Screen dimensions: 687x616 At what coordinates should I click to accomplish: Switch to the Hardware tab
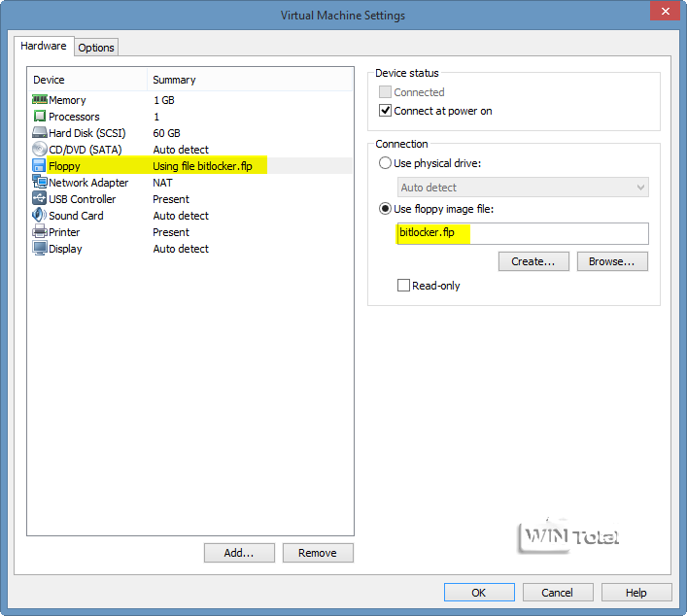[44, 46]
